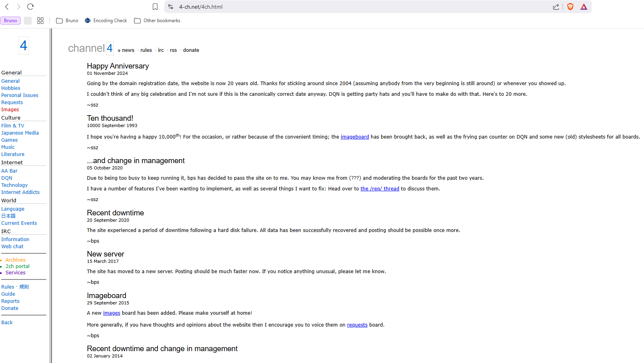Open the rules menu item
Image resolution: width=644 pixels, height=363 pixels.
click(146, 50)
